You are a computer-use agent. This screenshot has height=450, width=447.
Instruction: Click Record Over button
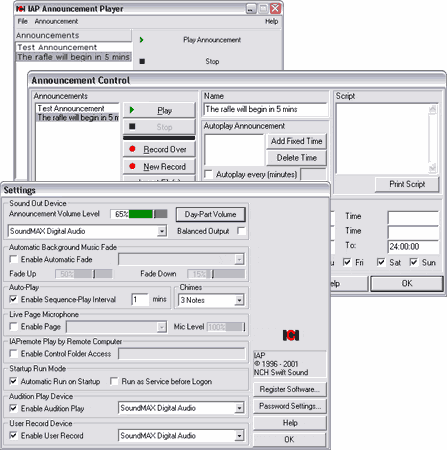pyautogui.click(x=159, y=149)
